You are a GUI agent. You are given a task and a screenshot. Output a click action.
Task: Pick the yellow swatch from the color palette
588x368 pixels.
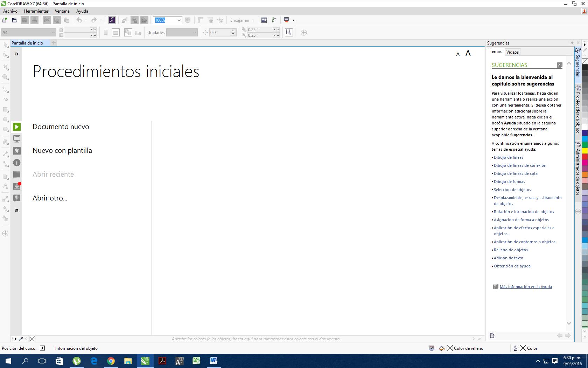584,151
